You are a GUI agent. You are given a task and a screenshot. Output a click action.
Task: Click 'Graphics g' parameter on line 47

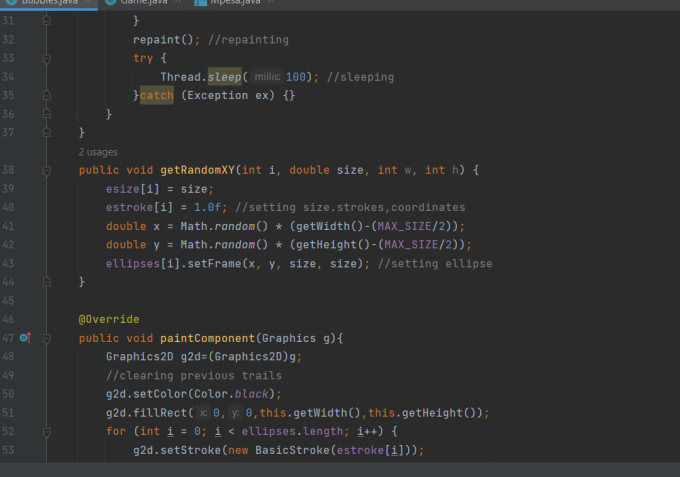296,338
